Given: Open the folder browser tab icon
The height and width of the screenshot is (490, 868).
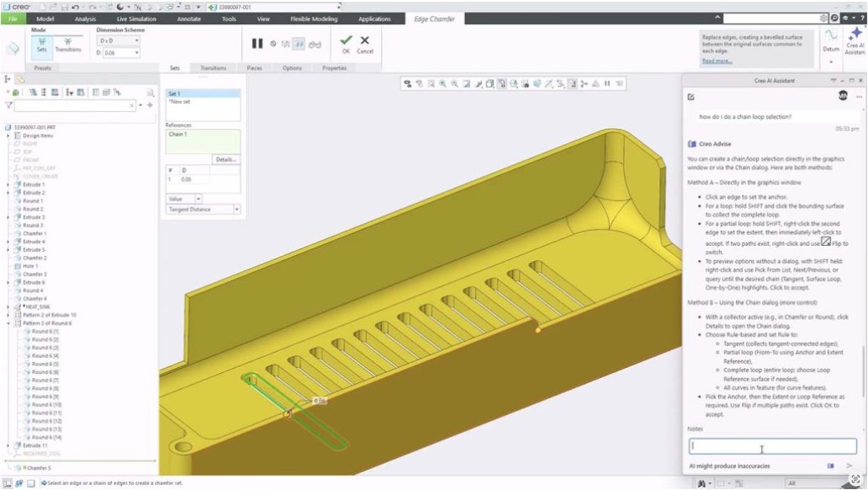Looking at the screenshot, I should point(20,79).
